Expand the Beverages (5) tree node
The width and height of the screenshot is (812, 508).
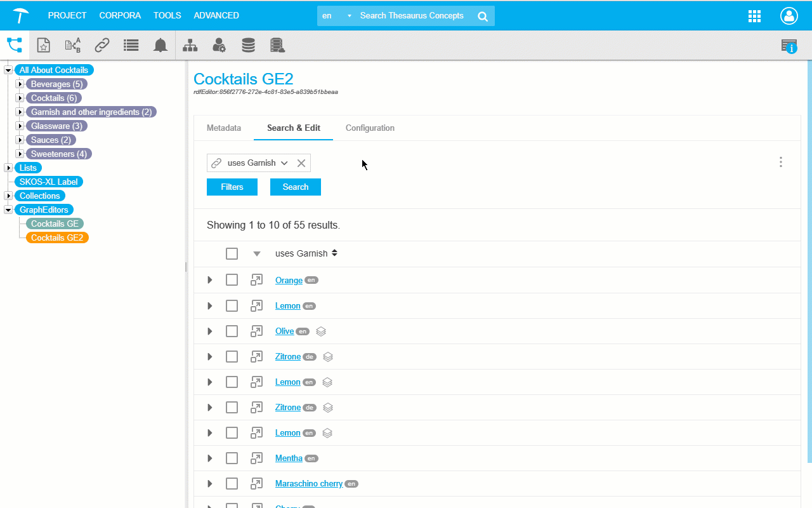[20, 84]
